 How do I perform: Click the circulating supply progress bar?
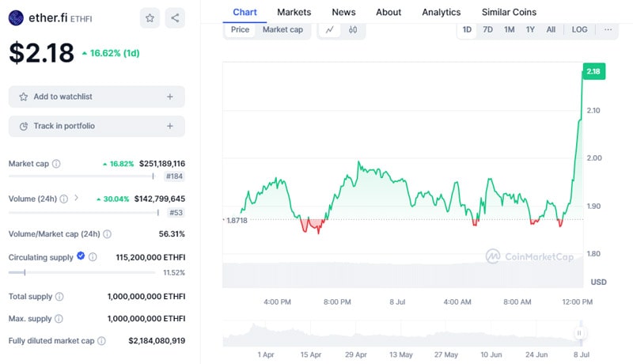(x=81, y=273)
